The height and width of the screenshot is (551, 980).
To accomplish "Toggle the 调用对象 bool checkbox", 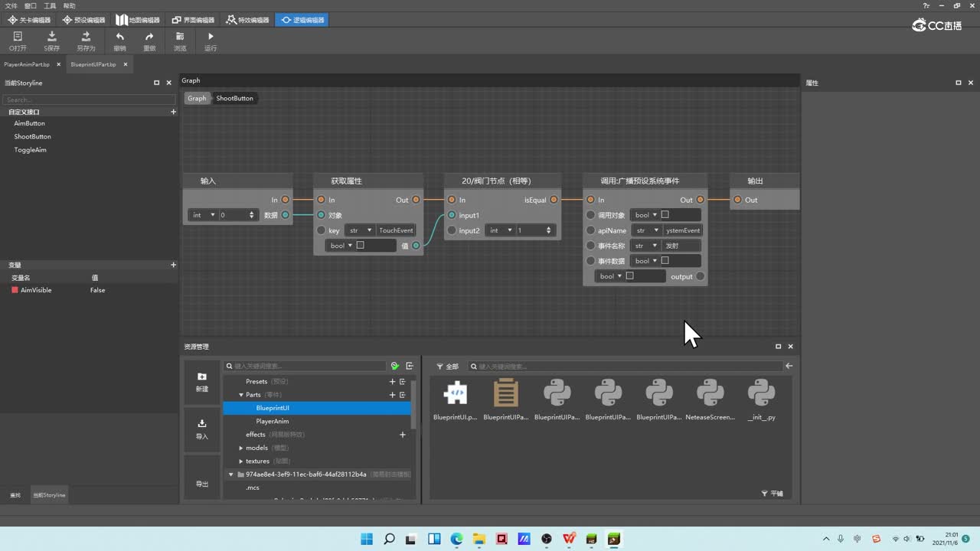I will 665,215.
